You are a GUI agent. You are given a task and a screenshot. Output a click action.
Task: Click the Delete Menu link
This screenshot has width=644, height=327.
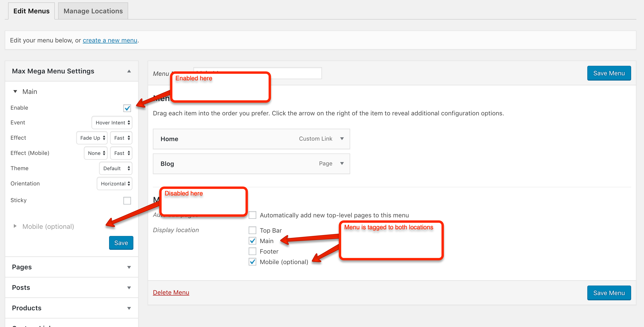click(171, 292)
